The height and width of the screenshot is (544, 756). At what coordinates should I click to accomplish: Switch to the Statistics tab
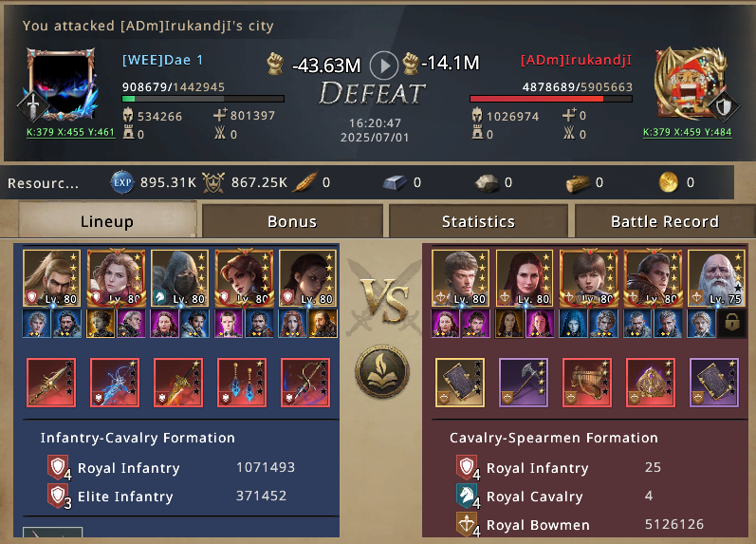click(478, 221)
